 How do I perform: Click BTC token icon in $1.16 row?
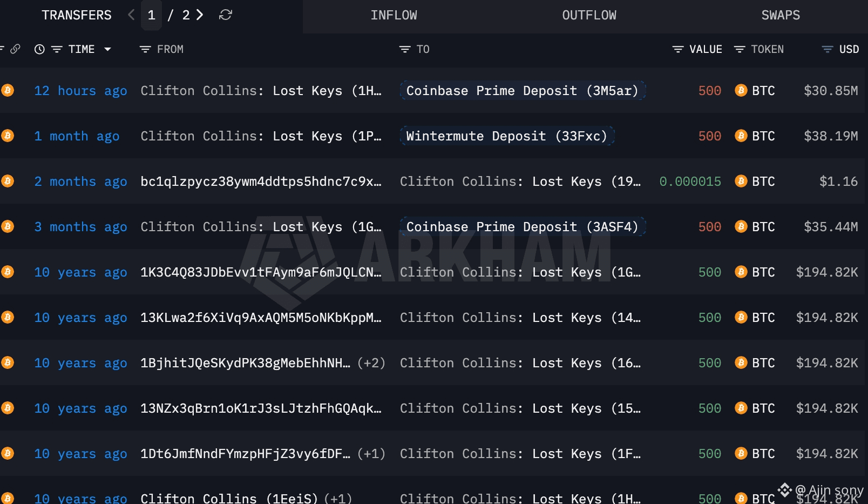741,181
